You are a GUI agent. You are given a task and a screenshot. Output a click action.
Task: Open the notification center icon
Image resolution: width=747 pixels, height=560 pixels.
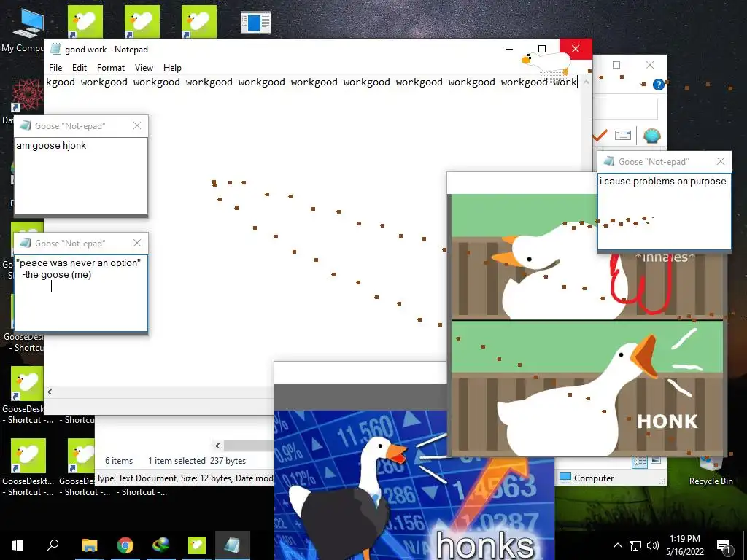coord(724,545)
